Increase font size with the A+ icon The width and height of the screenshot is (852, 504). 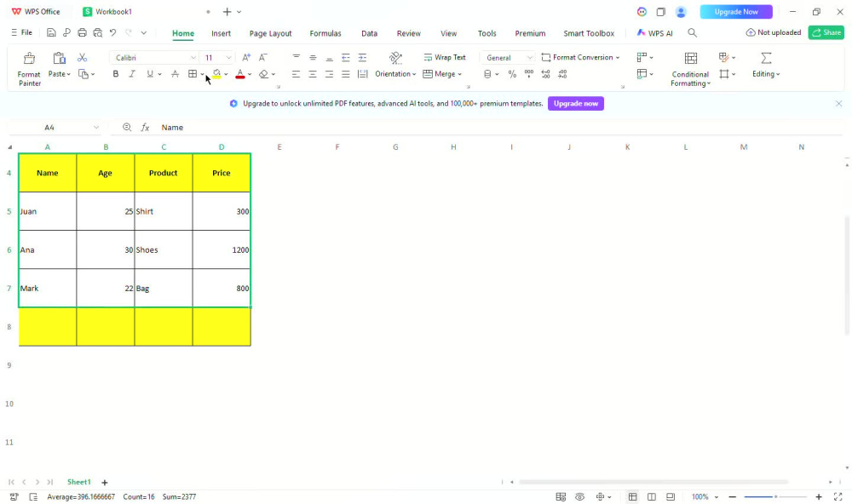(246, 57)
